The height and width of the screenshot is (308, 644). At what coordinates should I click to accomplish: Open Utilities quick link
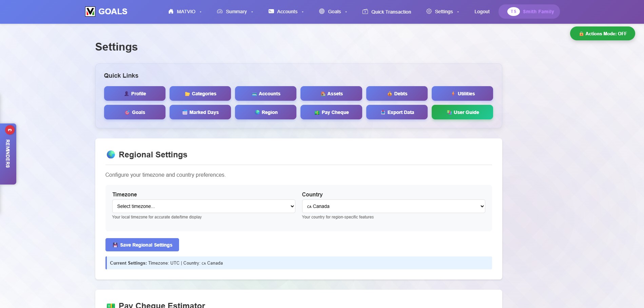[x=462, y=94]
